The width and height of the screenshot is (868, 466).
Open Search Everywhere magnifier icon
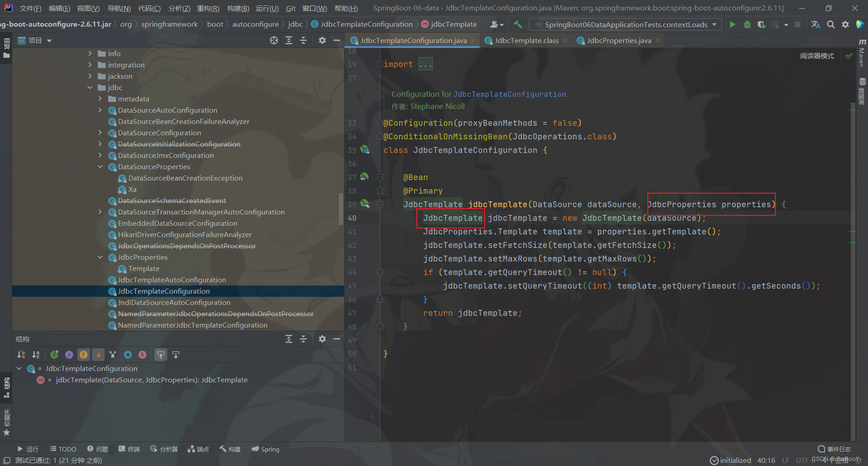[x=830, y=24]
